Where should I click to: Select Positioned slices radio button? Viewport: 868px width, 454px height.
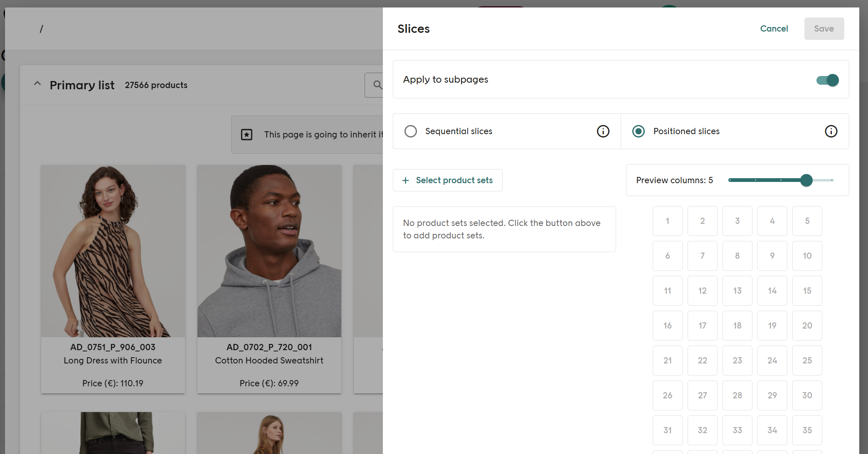point(638,131)
